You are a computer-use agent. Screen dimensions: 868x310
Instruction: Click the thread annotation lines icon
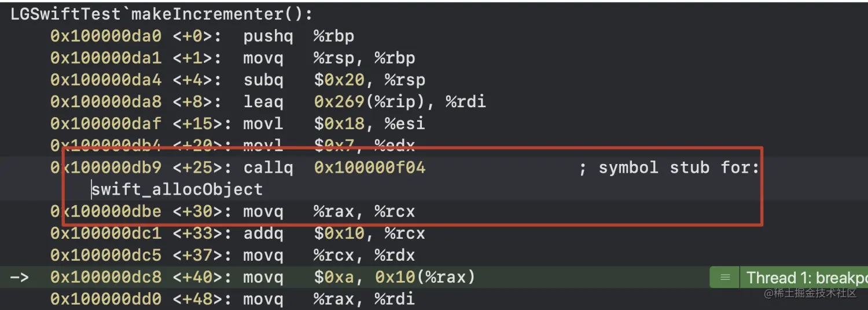point(725,278)
